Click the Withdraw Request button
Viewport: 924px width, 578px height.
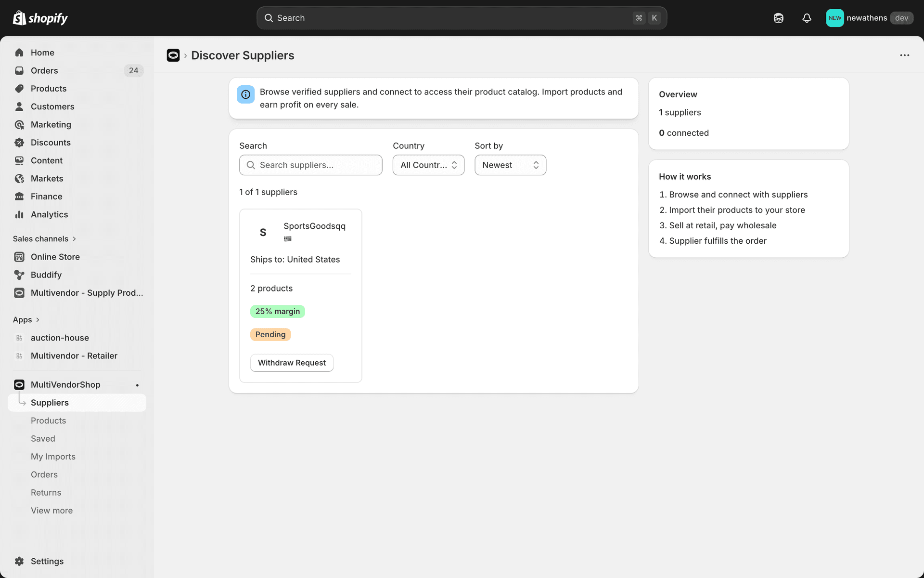[291, 363]
